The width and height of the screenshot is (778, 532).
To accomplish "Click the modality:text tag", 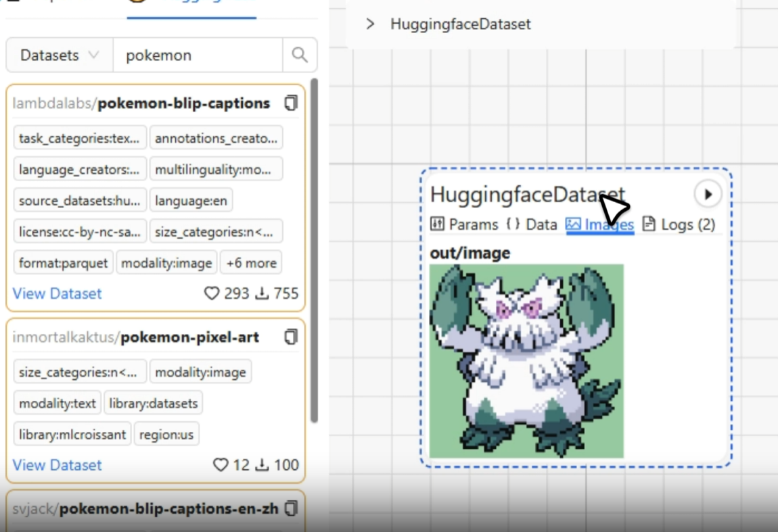I will pyautogui.click(x=58, y=403).
